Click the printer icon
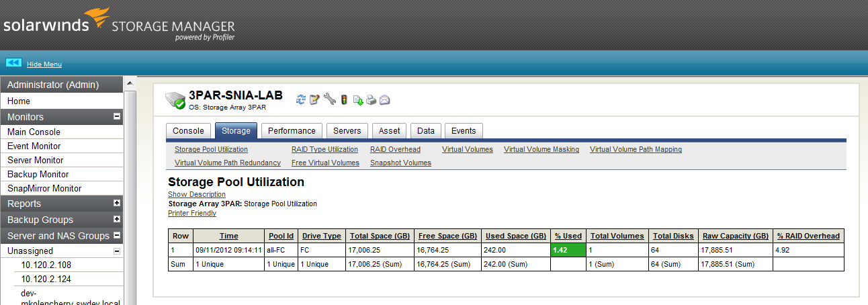The image size is (868, 305). (x=372, y=100)
